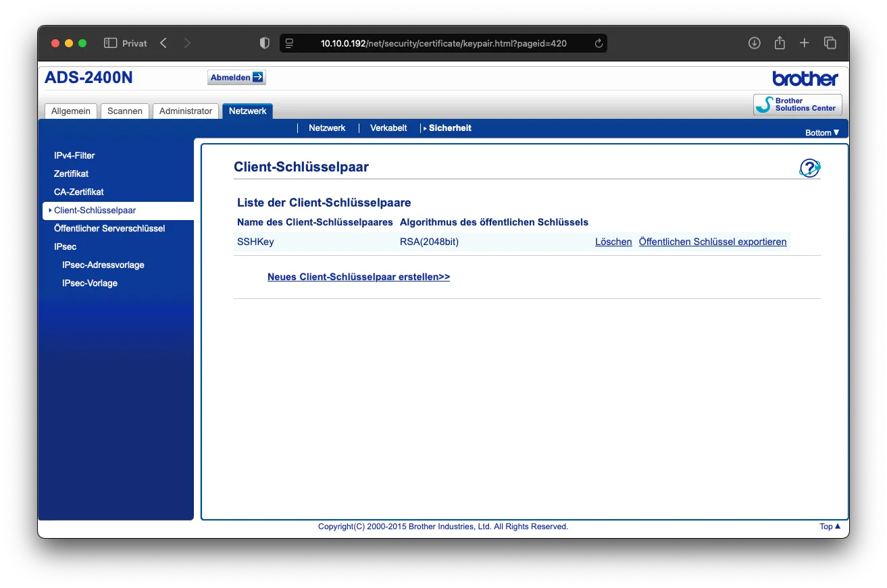Viewport: 887px width, 588px height.
Task: Select IPsec-Adressvorlage in the sidebar
Action: pyautogui.click(x=103, y=265)
